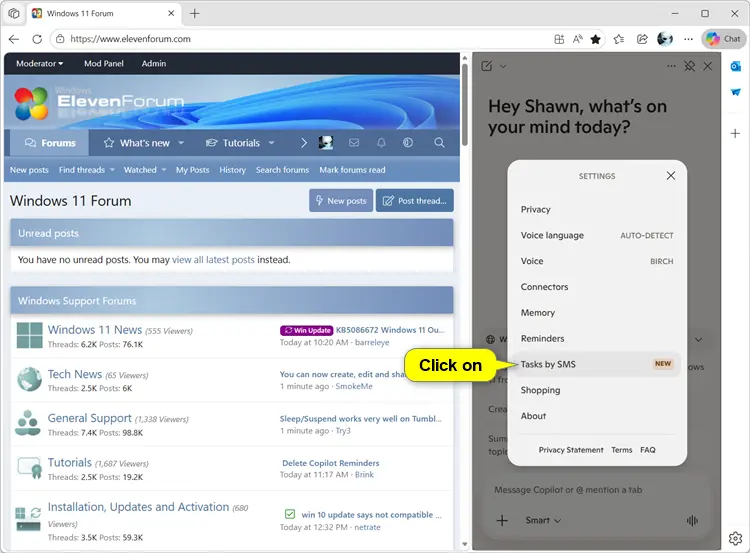This screenshot has width=750, height=553.
Task: Start a new Copilot chat compose icon
Action: pyautogui.click(x=487, y=66)
